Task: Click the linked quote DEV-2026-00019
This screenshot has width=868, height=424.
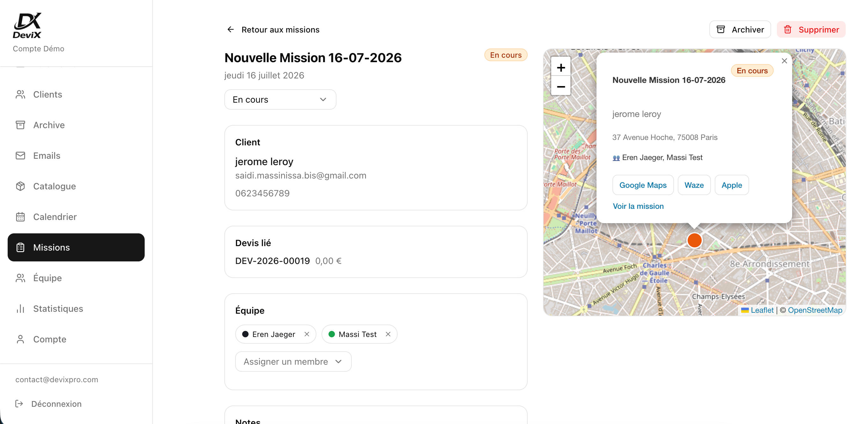Action: click(272, 261)
